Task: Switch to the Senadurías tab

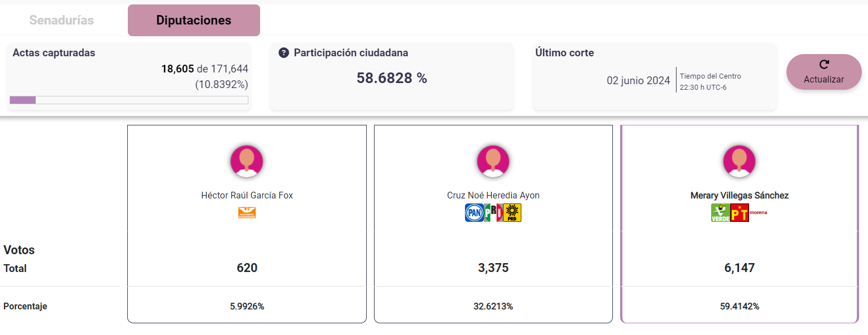Action: click(61, 21)
